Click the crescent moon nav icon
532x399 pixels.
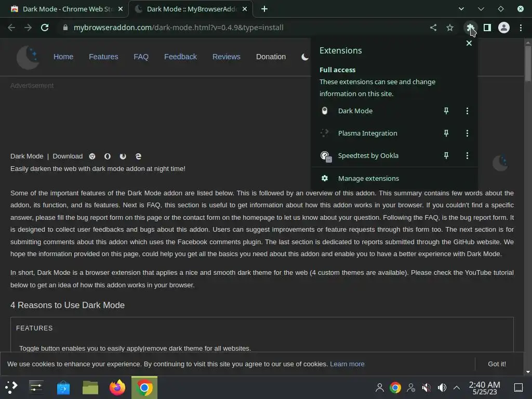(305, 57)
